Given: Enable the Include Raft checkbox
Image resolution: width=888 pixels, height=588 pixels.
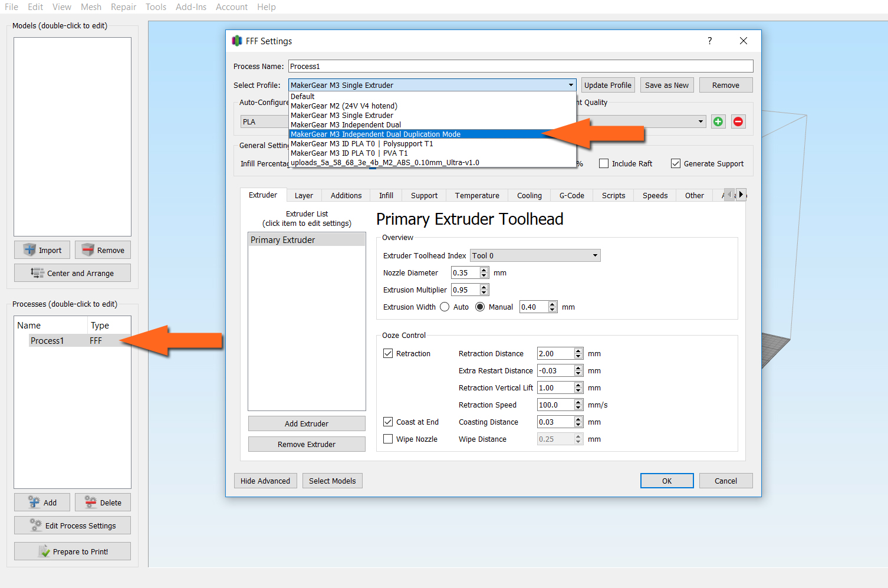Looking at the screenshot, I should (x=604, y=164).
